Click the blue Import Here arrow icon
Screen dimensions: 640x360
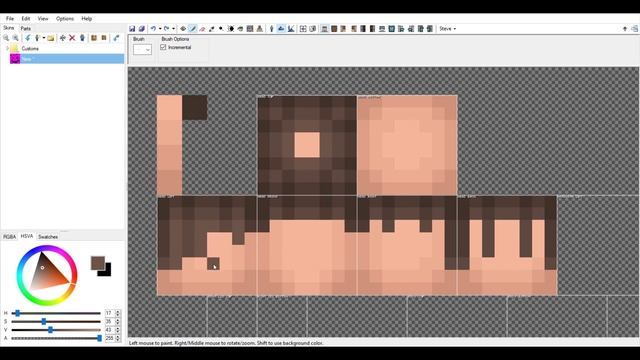click(x=27, y=38)
